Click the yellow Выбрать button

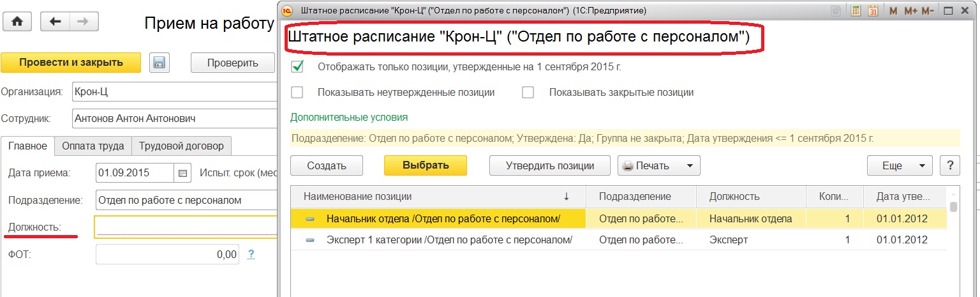coord(426,165)
